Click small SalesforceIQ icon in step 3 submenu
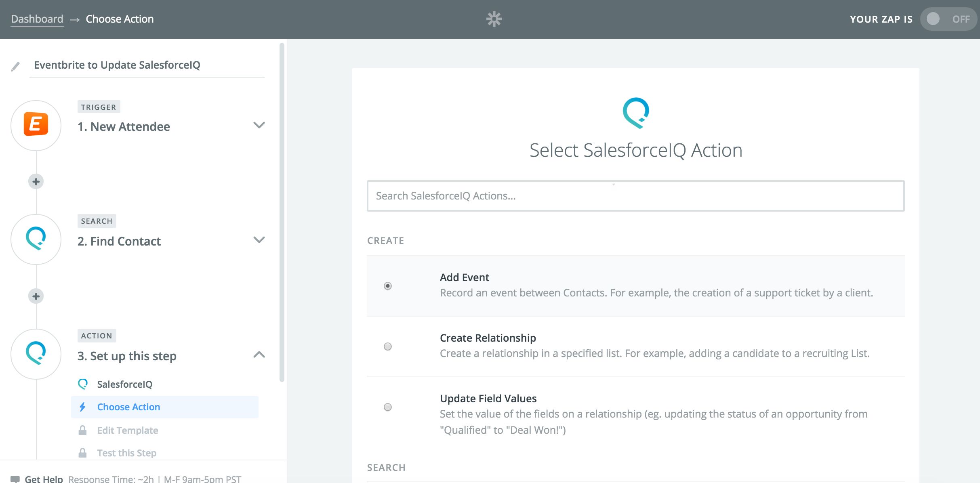The image size is (980, 483). (x=83, y=384)
